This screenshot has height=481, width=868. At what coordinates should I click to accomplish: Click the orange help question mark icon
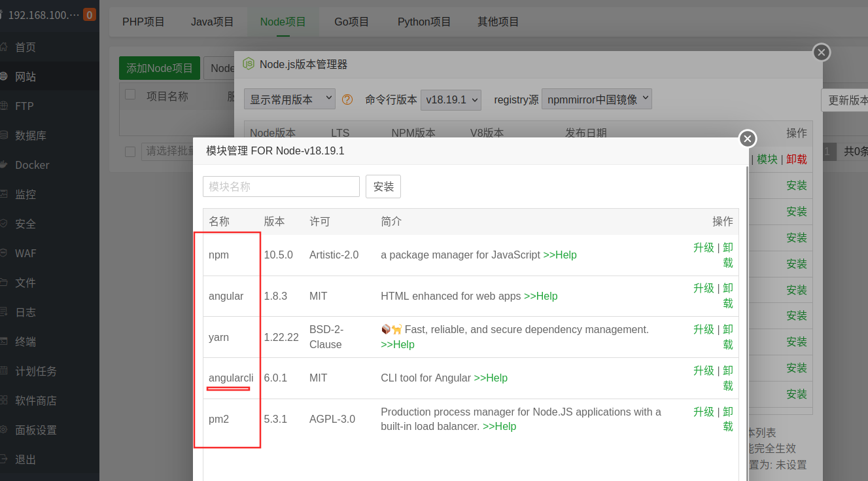(347, 99)
